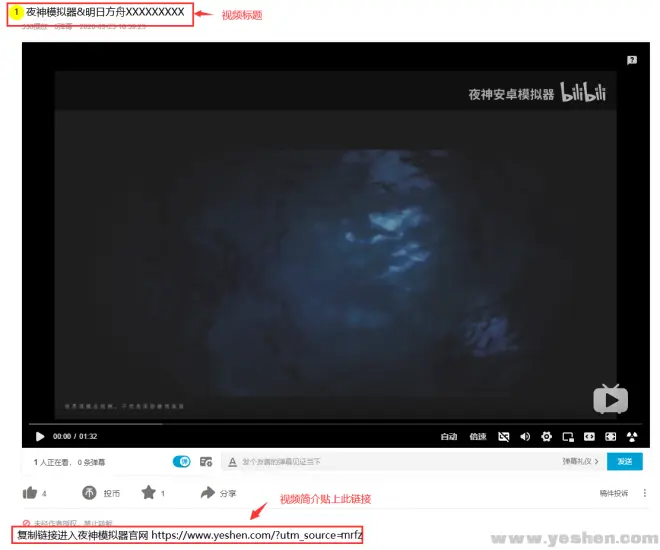This screenshot has width=660, height=550.
Task: Toggle the danmaku-off icon in player bar
Action: click(503, 437)
